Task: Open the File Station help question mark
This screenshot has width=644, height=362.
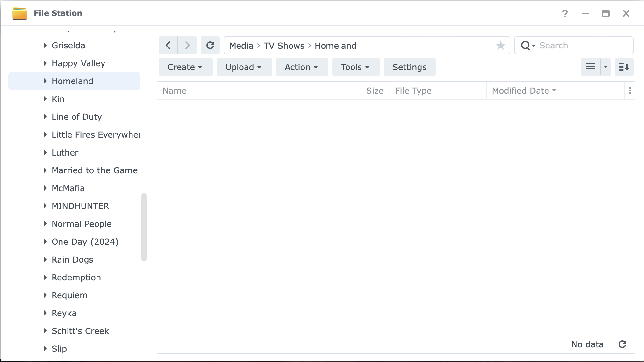Action: click(565, 13)
